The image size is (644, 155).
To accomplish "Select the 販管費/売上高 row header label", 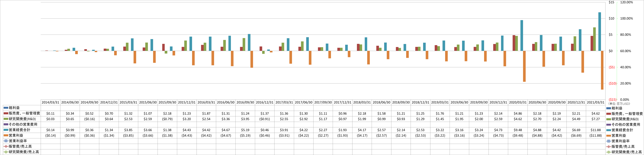I will (x=20, y=146).
